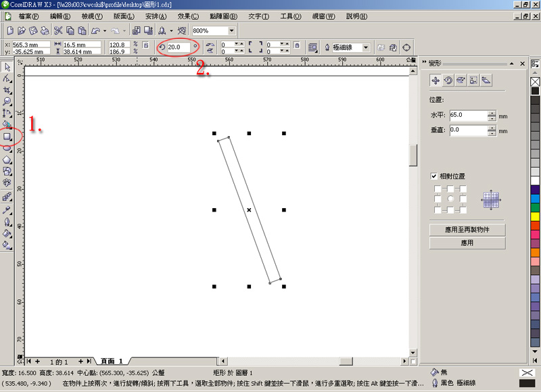Click the Copy toolbar icon

pyautogui.click(x=70, y=30)
